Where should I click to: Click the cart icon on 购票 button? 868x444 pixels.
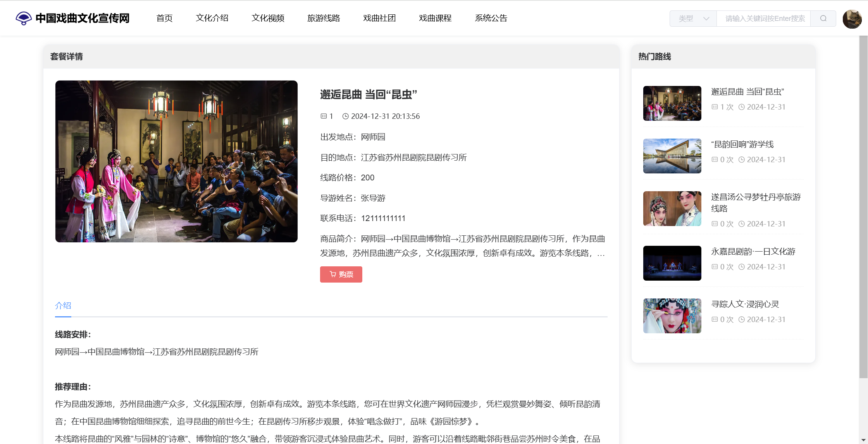click(332, 274)
